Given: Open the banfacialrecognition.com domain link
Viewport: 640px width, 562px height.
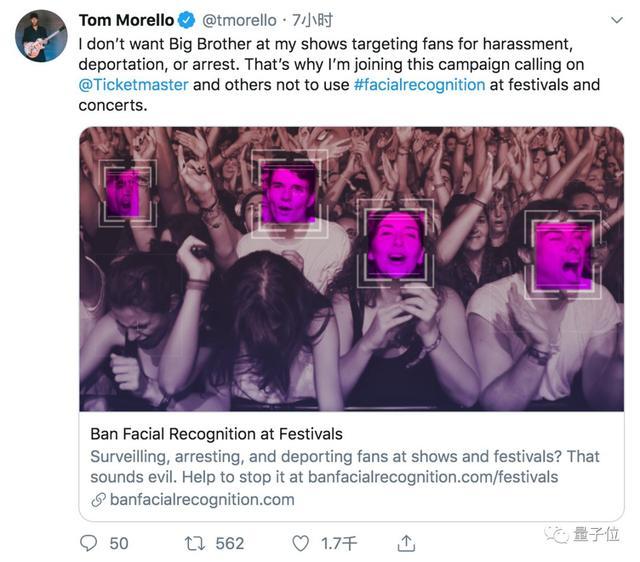Looking at the screenshot, I should point(202,499).
